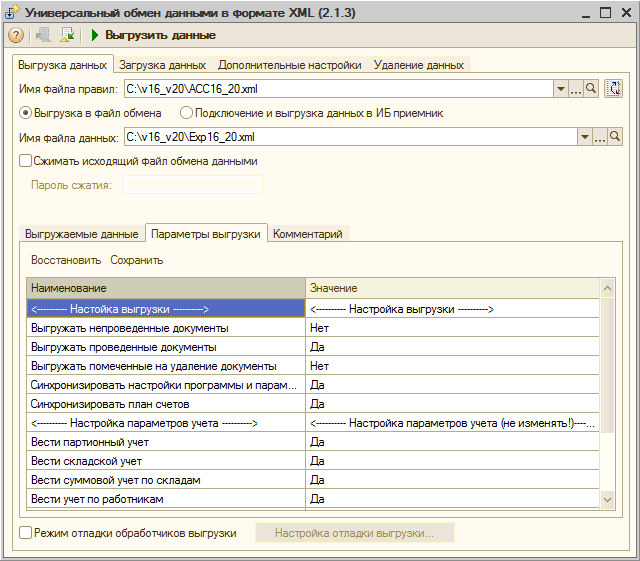Screen dimensions: 640x561
Task: Switch to Загрузка данных tab
Action: [x=162, y=65]
